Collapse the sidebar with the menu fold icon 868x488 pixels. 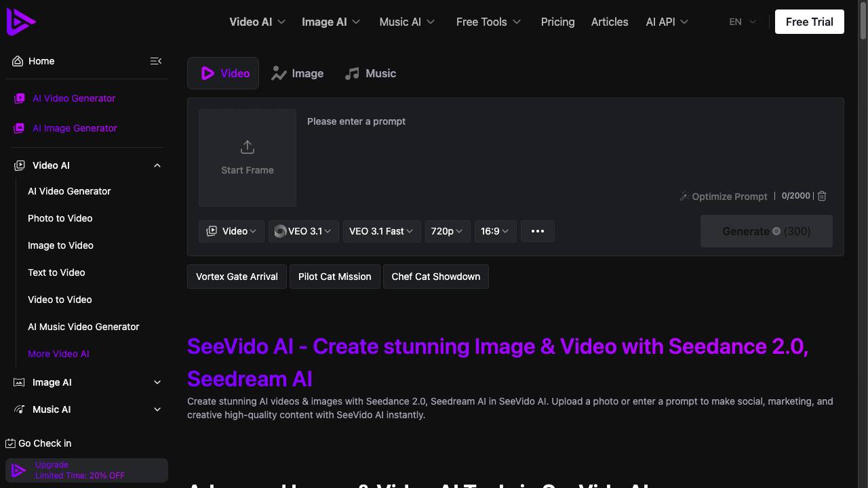tap(156, 61)
